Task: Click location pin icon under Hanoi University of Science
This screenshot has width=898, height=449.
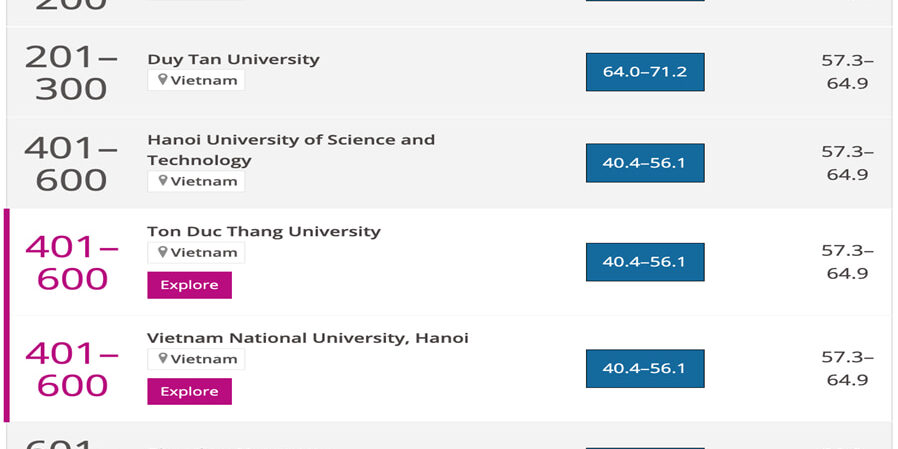Action: [162, 181]
